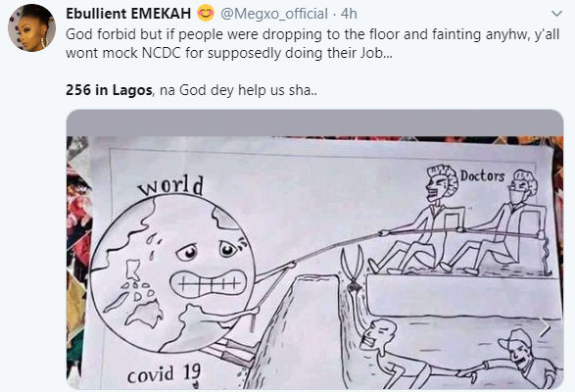575x392 pixels.
Task: Click the 'Doctors' label in cartoon
Action: click(x=483, y=175)
